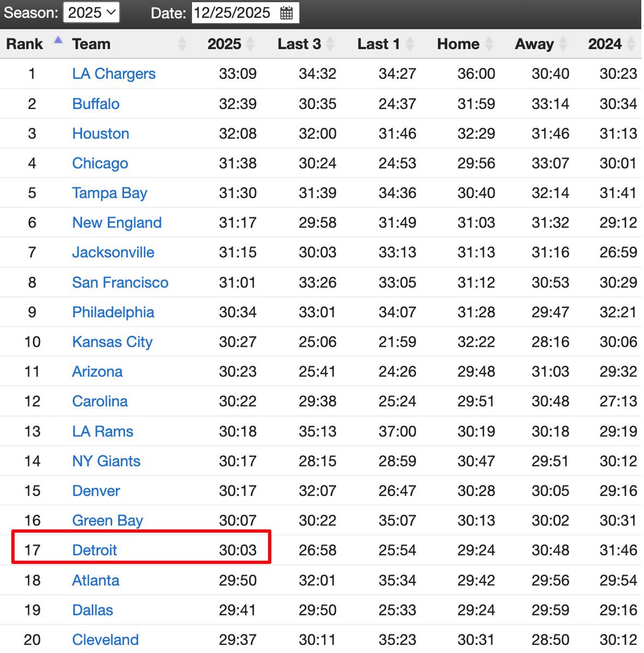Click the Date field showing 12/25/2025
Image resolution: width=644 pixels, height=653 pixels.
[245, 13]
